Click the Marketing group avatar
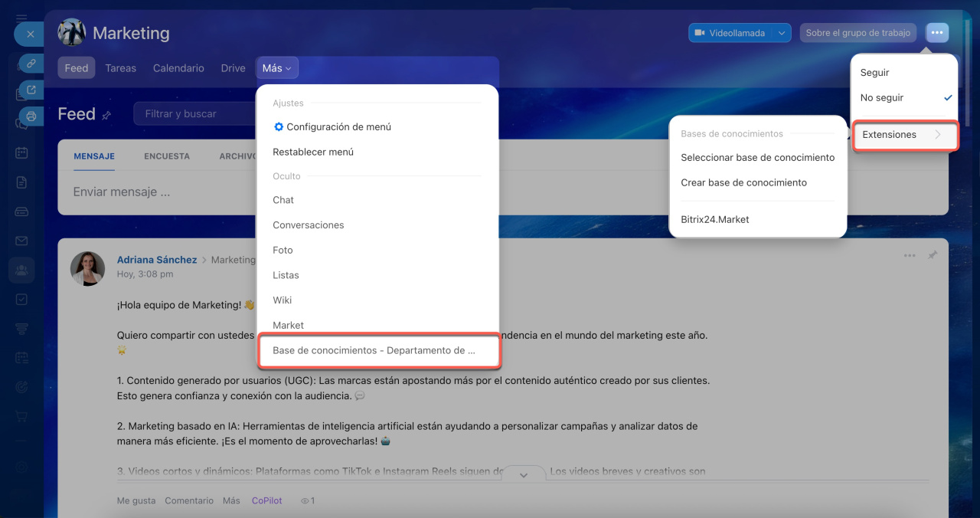Screen dimensions: 980x518 click(72, 33)
